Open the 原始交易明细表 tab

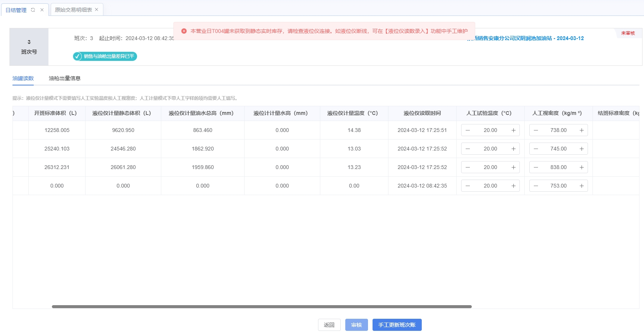73,10
